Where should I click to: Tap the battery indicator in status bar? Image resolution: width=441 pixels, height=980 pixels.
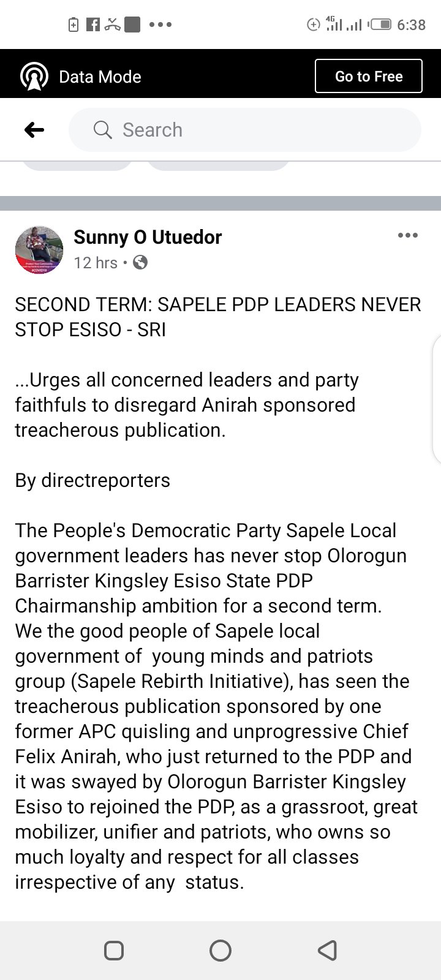pyautogui.click(x=380, y=24)
